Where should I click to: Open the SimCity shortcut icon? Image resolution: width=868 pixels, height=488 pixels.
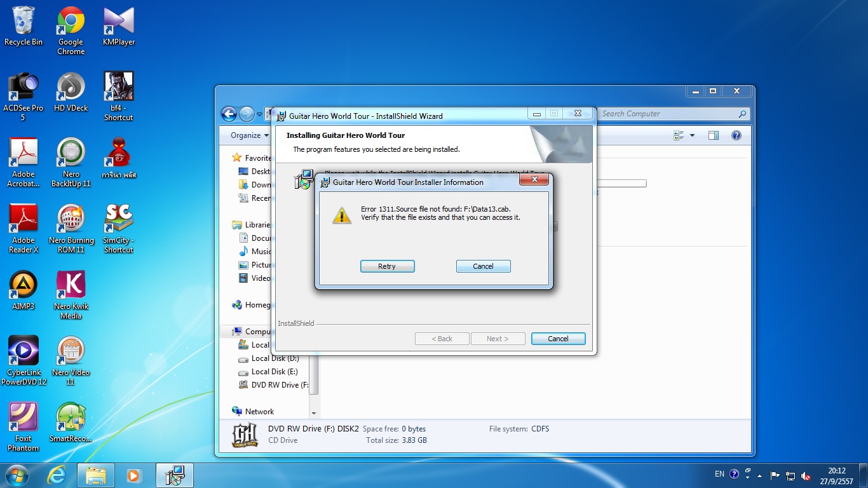click(119, 221)
